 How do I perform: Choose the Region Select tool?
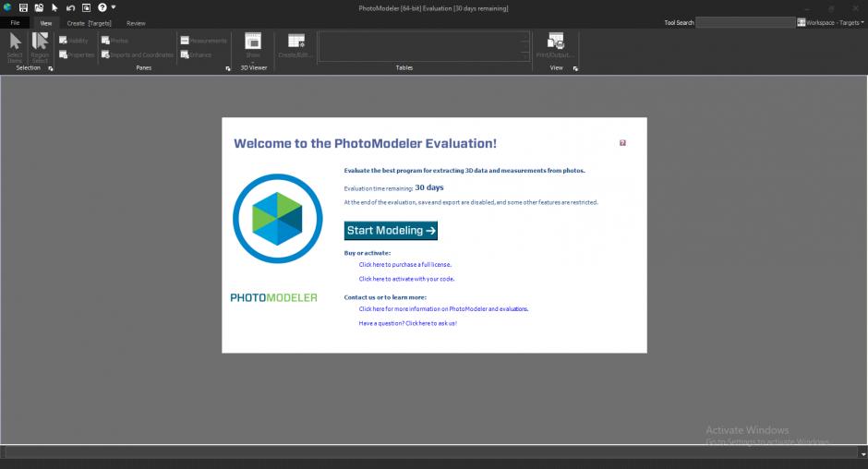[40, 47]
